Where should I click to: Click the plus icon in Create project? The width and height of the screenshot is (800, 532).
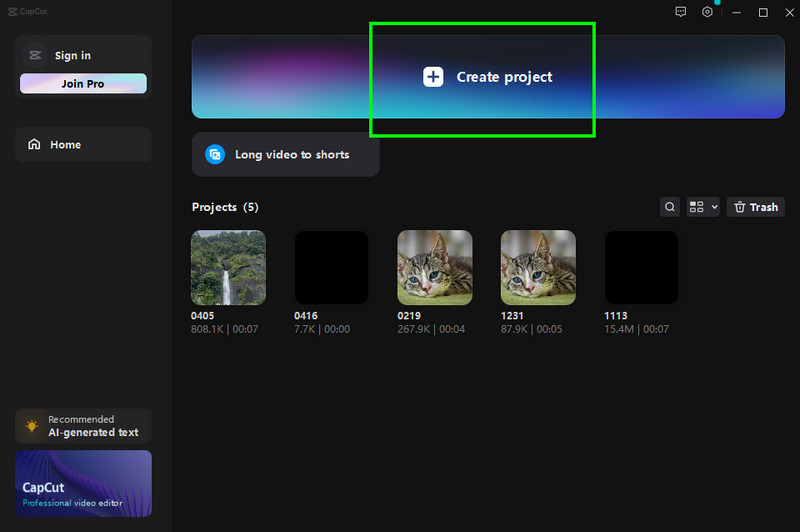click(432, 77)
